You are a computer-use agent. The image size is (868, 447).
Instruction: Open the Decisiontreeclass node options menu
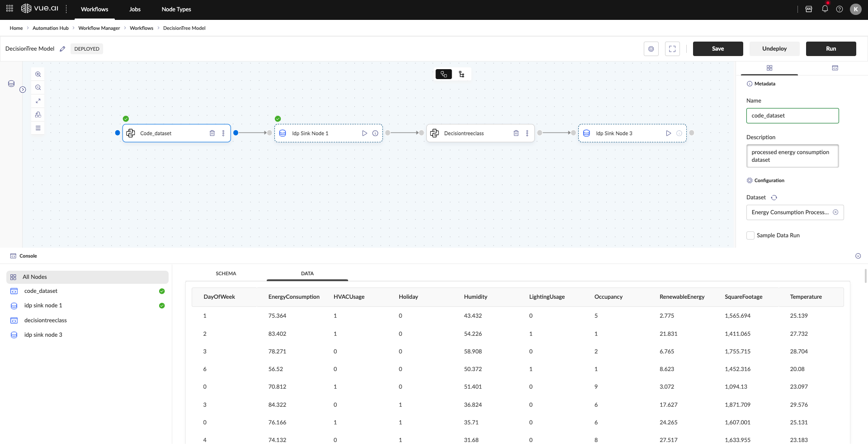pos(527,133)
